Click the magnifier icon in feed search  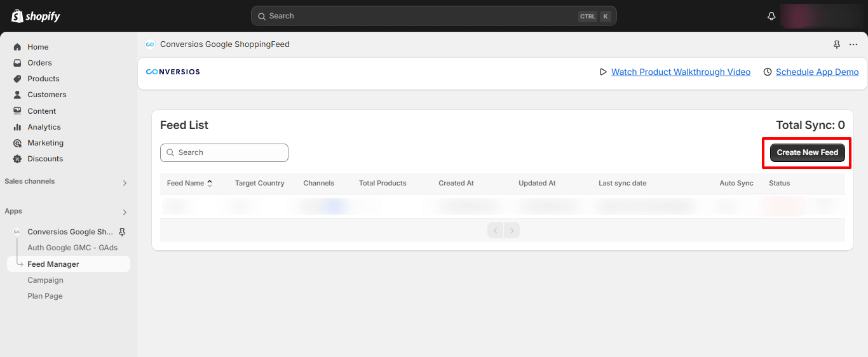click(170, 152)
